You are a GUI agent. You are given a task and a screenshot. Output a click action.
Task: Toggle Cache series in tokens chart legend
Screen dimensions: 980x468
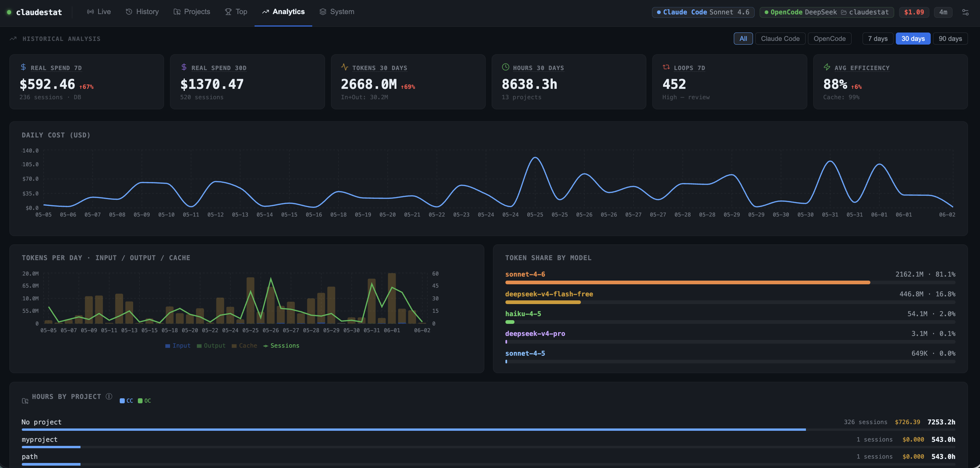pyautogui.click(x=244, y=346)
